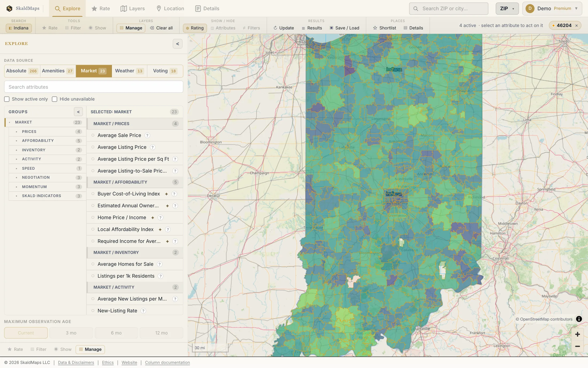Click the map info icon
This screenshot has width=588, height=368.
pos(579,319)
